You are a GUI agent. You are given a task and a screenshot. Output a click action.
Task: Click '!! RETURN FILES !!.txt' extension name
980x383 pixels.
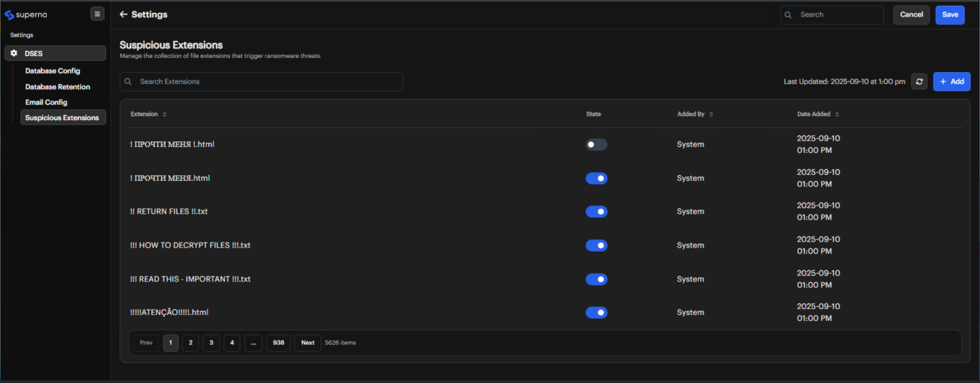tap(169, 212)
